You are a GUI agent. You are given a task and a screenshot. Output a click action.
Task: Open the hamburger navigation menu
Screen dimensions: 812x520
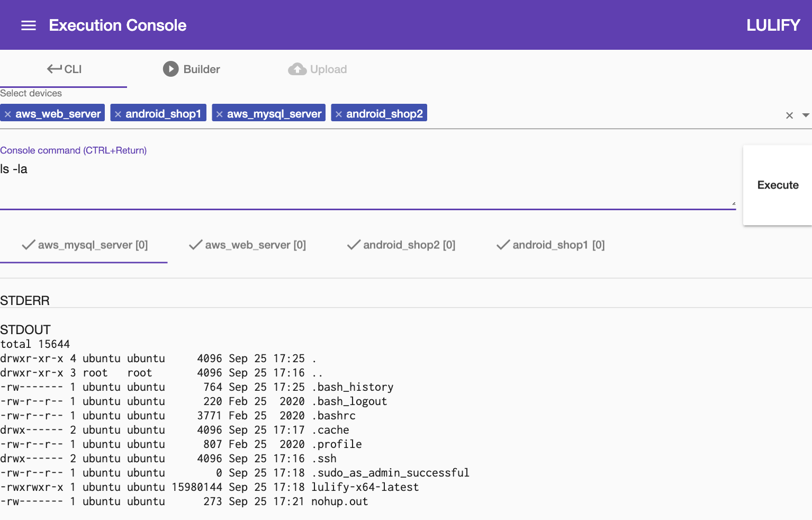29,25
